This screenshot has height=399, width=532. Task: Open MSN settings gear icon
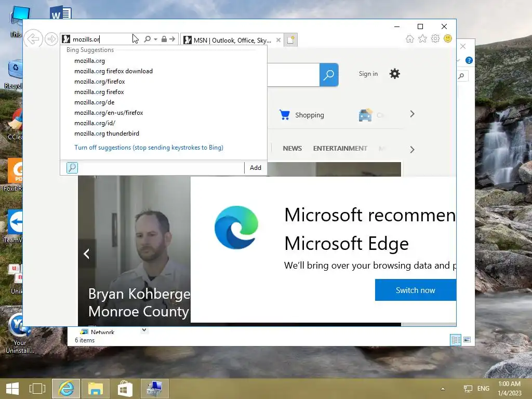coord(395,74)
